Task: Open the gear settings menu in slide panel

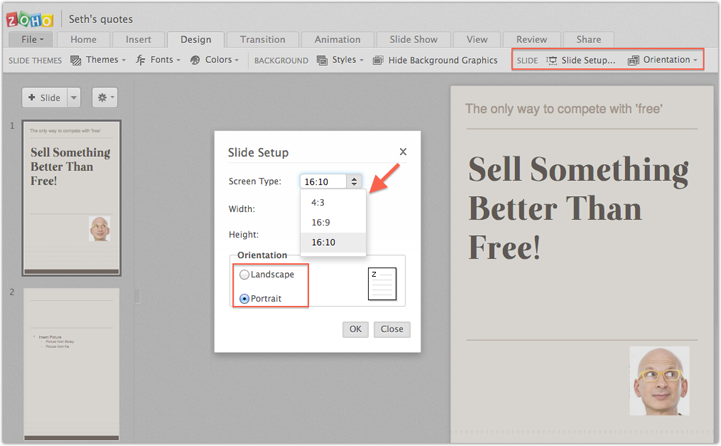Action: pos(105,97)
